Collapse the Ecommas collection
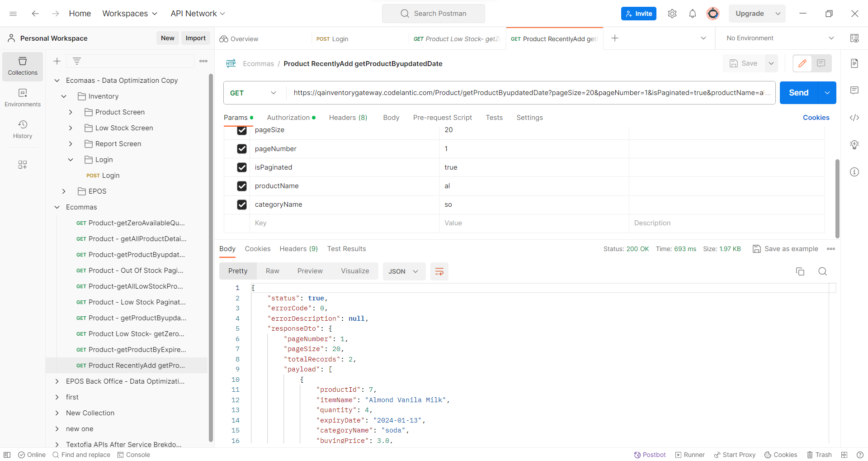This screenshot has height=461, width=868. pyautogui.click(x=57, y=207)
